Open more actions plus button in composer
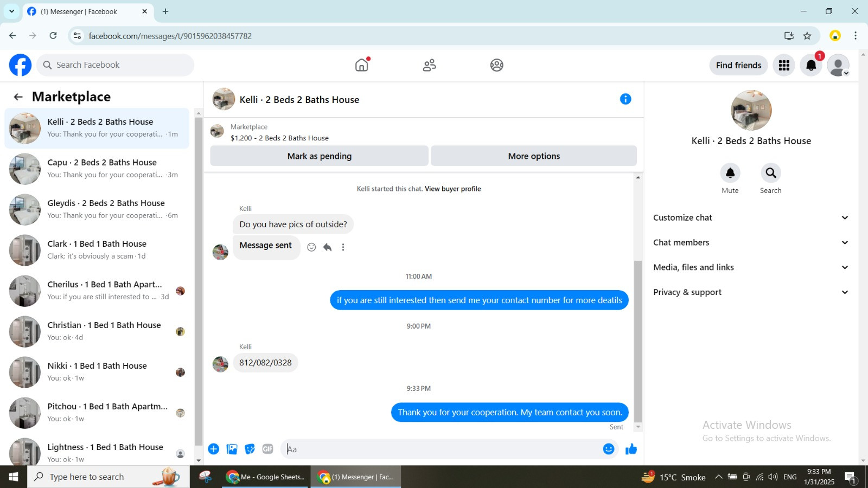 point(214,449)
